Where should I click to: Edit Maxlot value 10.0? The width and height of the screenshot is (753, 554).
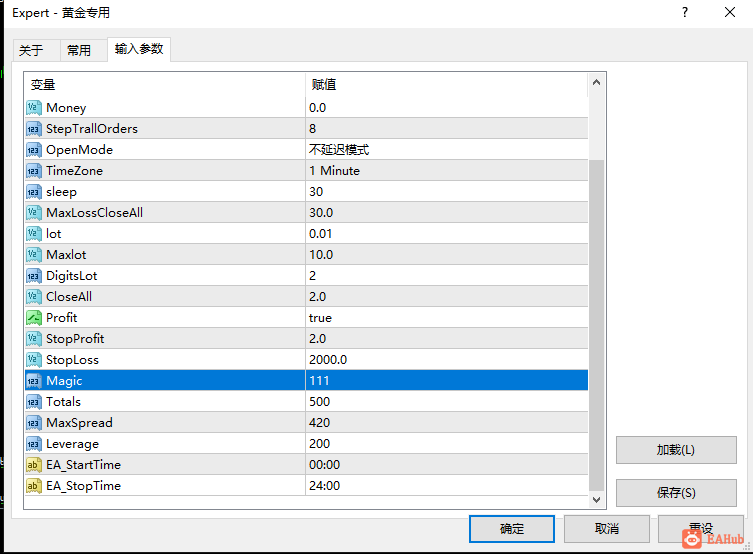tap(447, 255)
